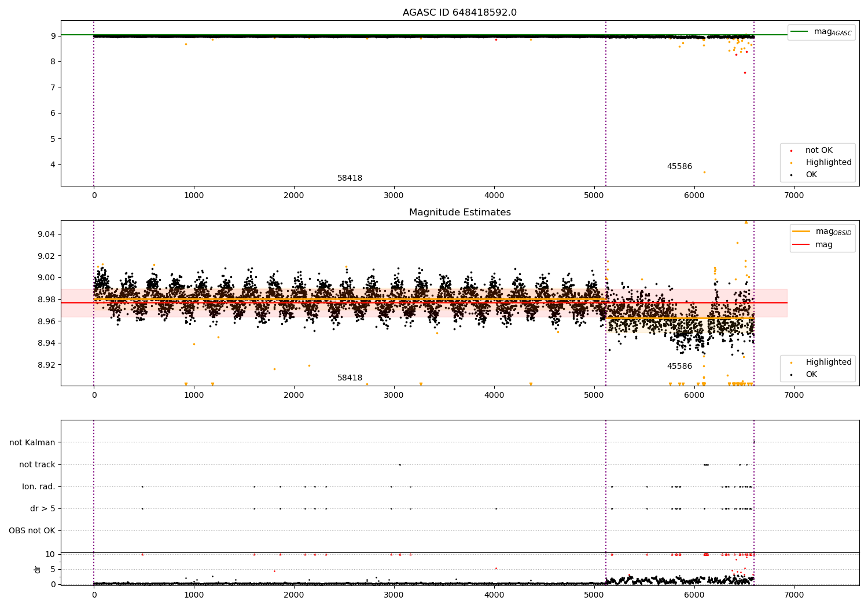Image resolution: width=868 pixels, height=608 pixels.
Task: Click x-axis tick "1000" under top plot
Action: [x=194, y=196]
